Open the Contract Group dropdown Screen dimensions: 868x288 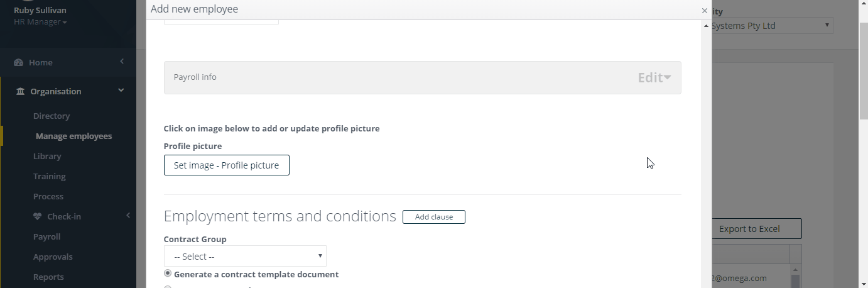pos(245,256)
